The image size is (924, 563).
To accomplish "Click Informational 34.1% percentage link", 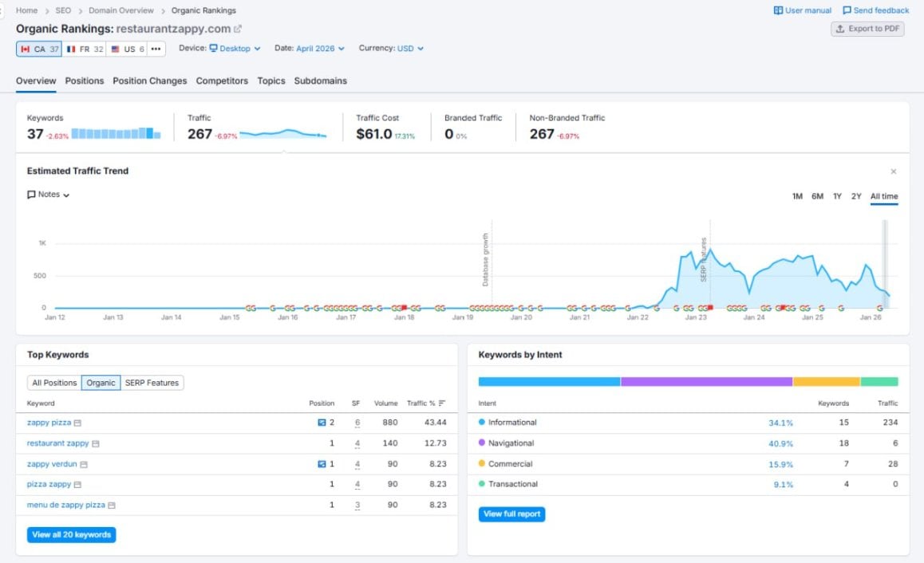I will click(x=781, y=423).
